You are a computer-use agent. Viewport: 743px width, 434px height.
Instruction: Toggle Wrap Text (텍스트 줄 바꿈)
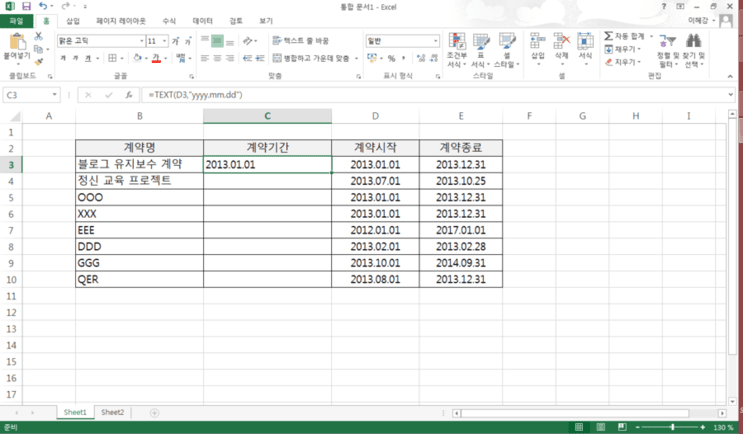click(301, 41)
